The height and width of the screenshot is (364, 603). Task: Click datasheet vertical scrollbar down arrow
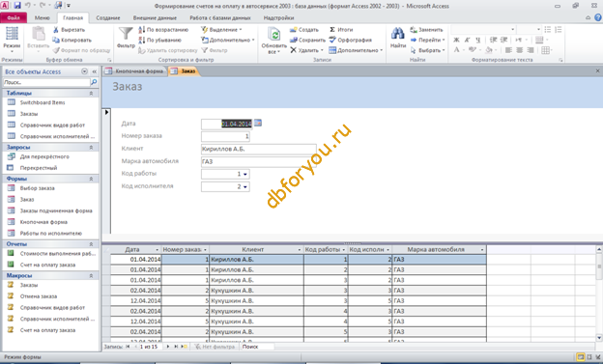coord(599,338)
